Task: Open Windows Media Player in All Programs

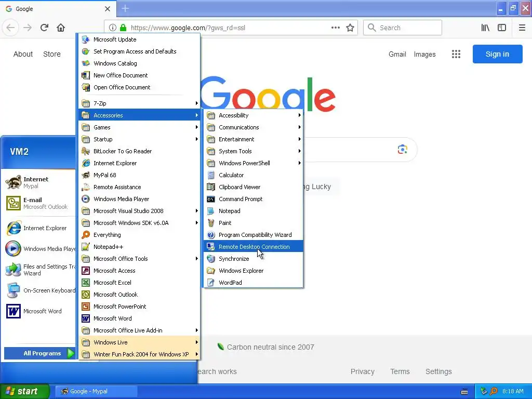Action: (139, 199)
